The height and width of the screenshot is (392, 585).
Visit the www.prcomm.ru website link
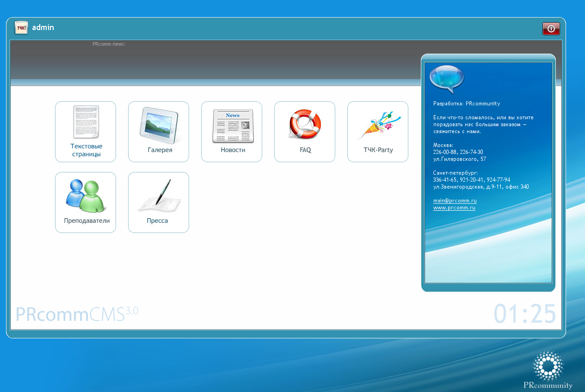pos(454,208)
